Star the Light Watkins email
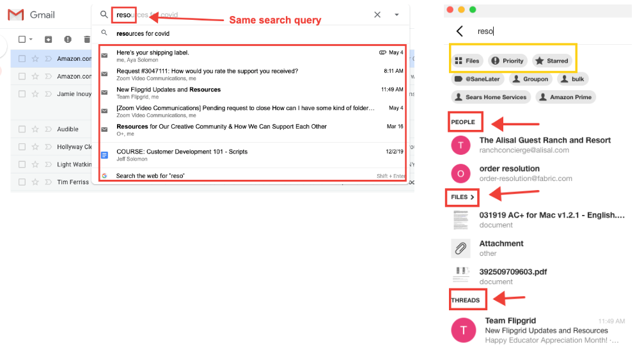This screenshot has width=644, height=357. coord(35,164)
